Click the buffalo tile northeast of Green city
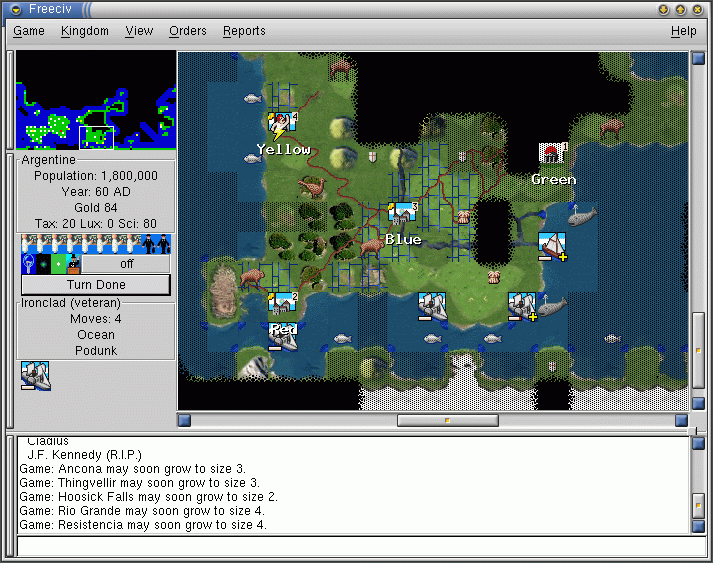Image resolution: width=713 pixels, height=563 pixels. click(x=612, y=128)
